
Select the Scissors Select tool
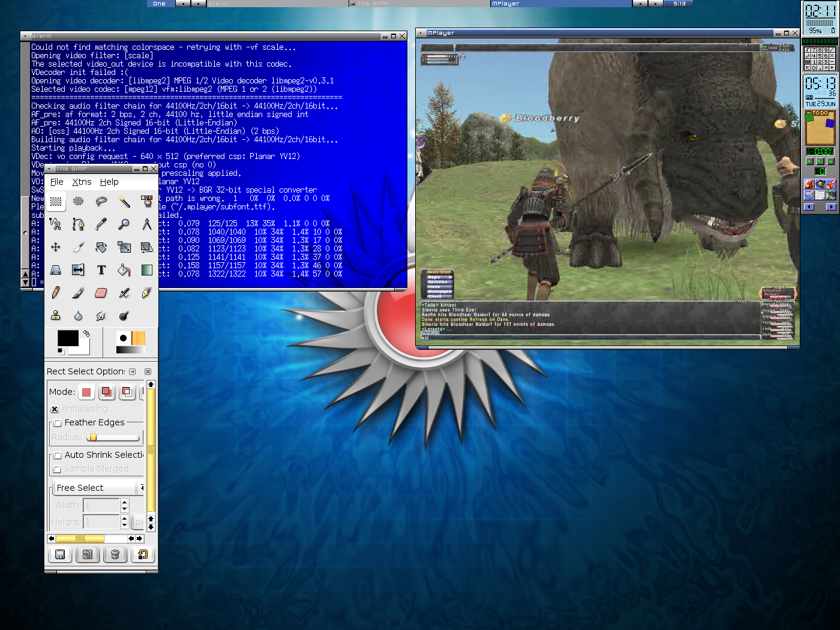pos(56,224)
